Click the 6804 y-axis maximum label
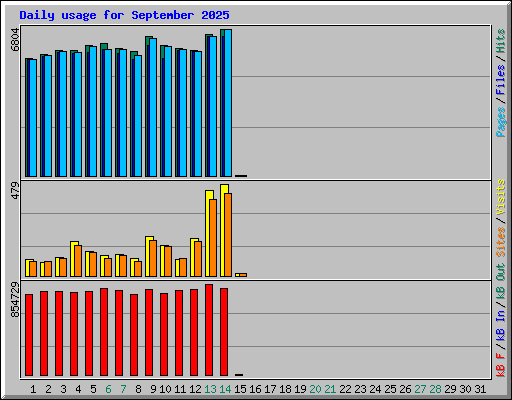 [x=15, y=40]
